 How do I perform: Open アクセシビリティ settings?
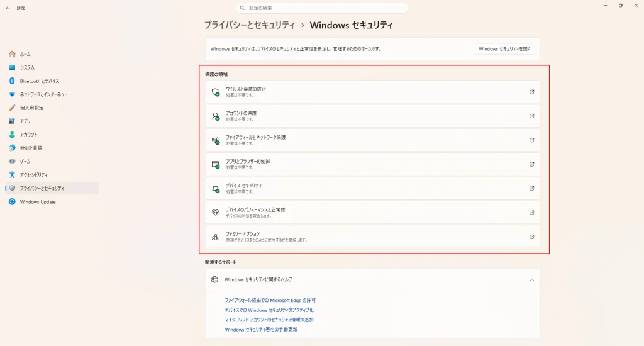(52, 175)
